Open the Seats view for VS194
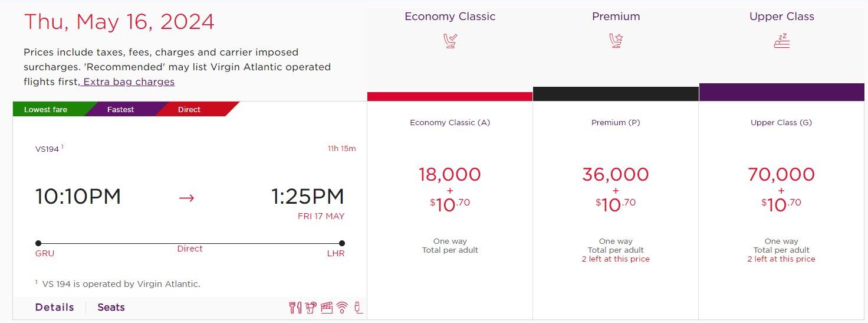The image size is (868, 323). [x=111, y=307]
